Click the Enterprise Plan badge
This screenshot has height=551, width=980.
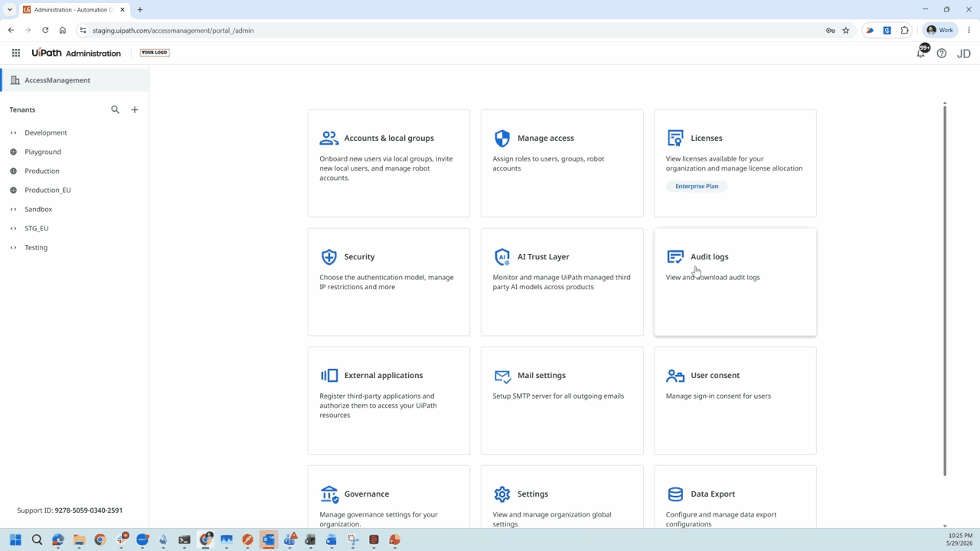(697, 186)
